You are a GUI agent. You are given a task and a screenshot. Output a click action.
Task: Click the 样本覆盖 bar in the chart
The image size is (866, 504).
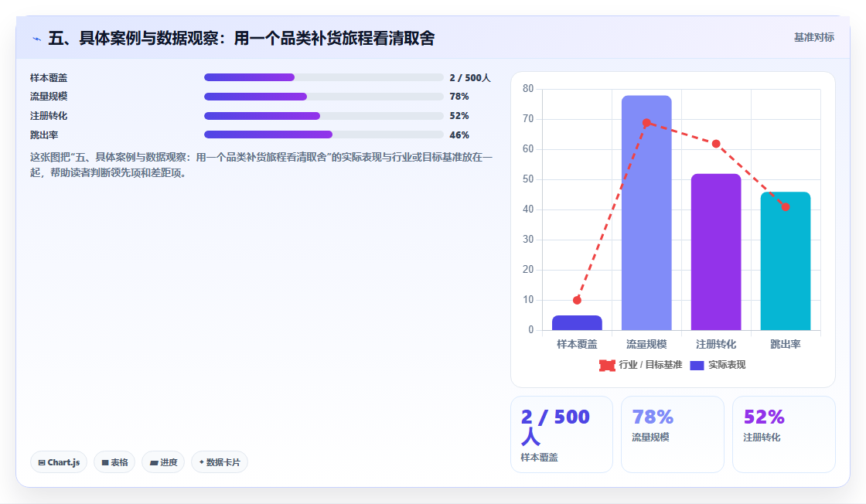click(577, 323)
